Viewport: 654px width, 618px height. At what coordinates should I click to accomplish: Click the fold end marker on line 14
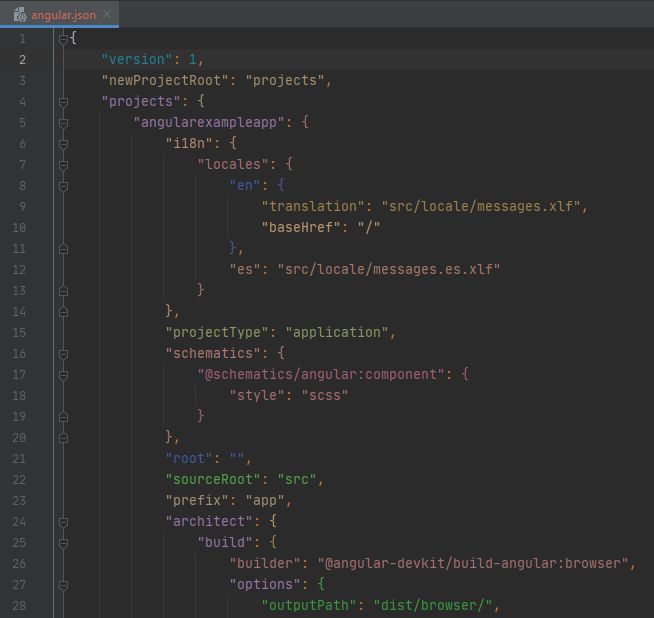click(63, 312)
